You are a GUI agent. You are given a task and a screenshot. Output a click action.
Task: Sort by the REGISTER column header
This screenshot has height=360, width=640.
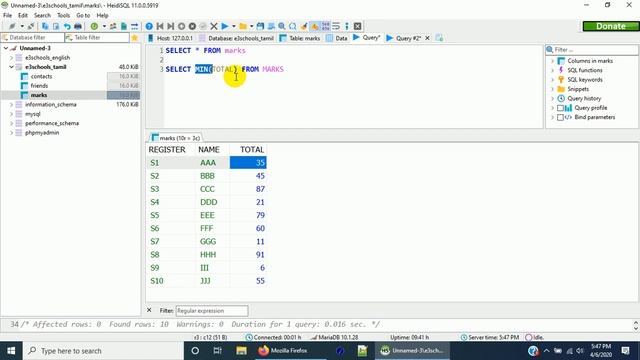click(171, 149)
